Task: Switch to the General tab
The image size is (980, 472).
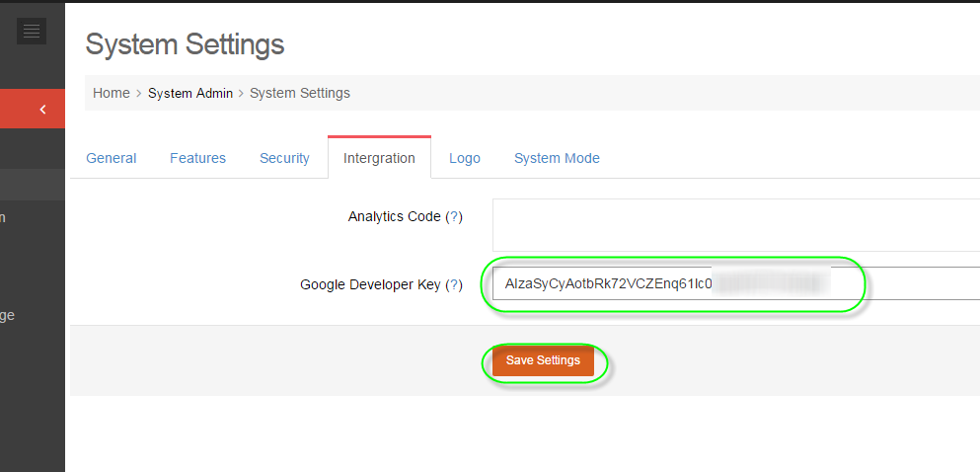Action: coord(112,158)
